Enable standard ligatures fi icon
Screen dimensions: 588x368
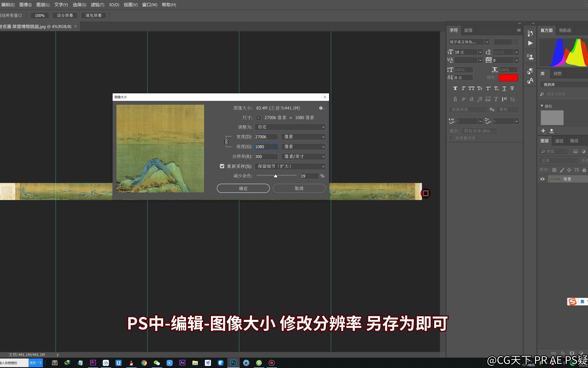(455, 99)
